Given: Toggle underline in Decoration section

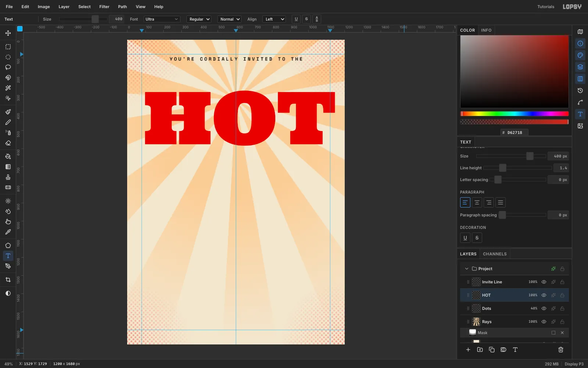Looking at the screenshot, I should [465, 238].
